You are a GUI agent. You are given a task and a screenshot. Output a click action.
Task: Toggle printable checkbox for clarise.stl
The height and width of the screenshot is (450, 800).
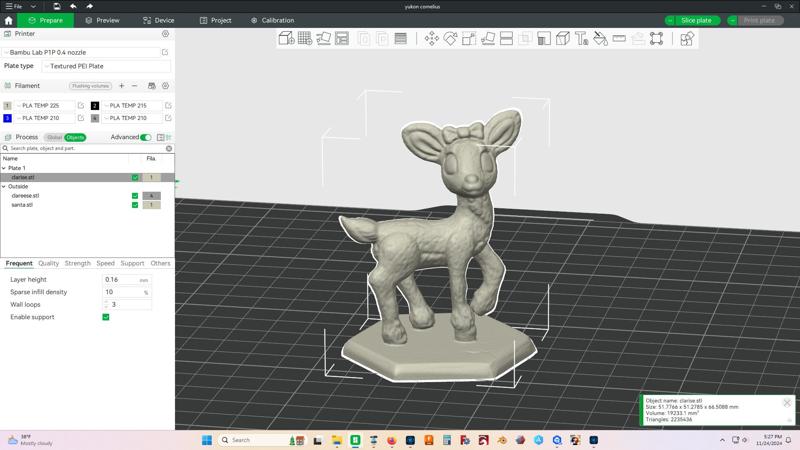[135, 177]
